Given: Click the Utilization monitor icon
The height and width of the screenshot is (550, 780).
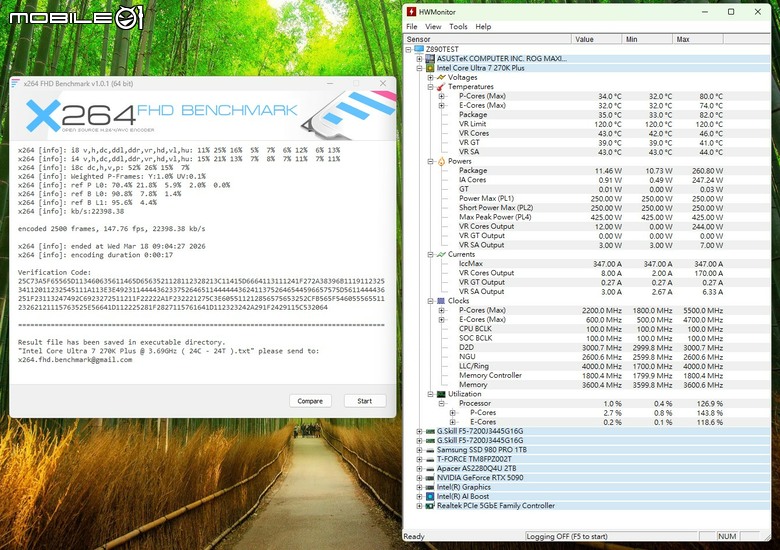Looking at the screenshot, I should coord(441,394).
